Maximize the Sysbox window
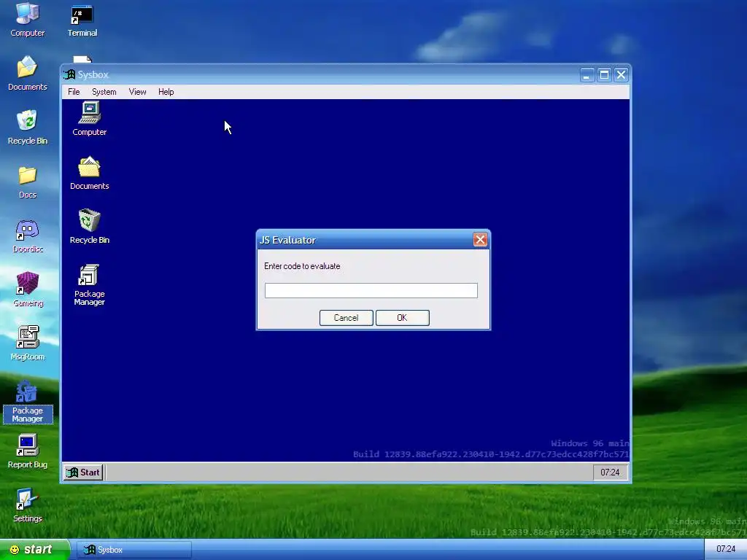The height and width of the screenshot is (560, 747). point(604,75)
